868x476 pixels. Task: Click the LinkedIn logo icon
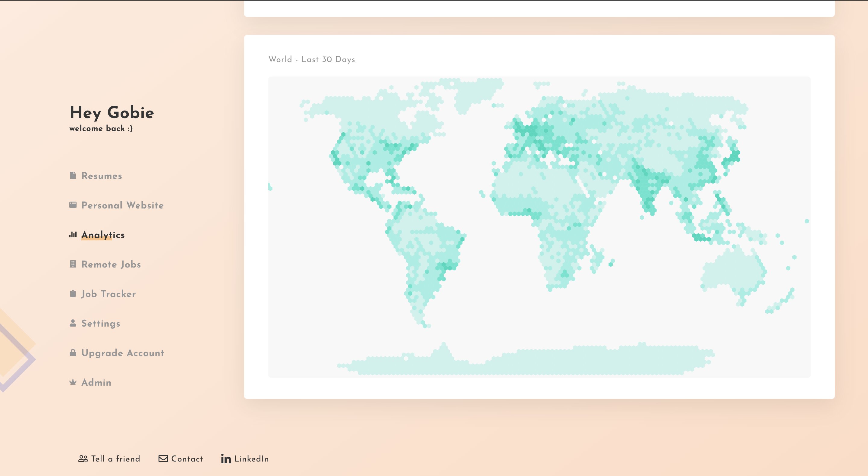coord(226,459)
